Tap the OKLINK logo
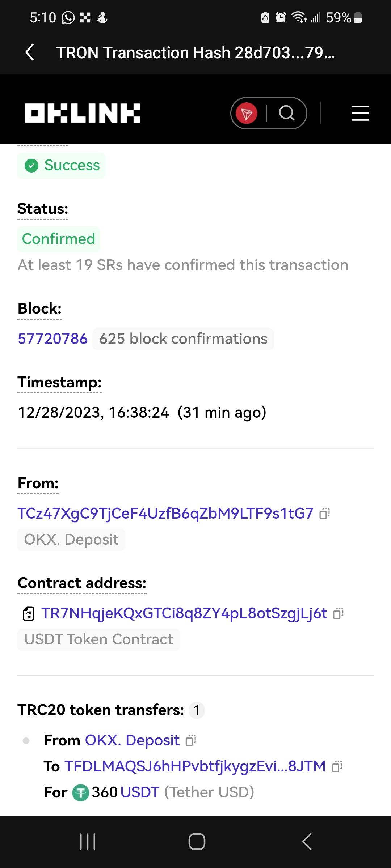391x868 pixels. 82,113
